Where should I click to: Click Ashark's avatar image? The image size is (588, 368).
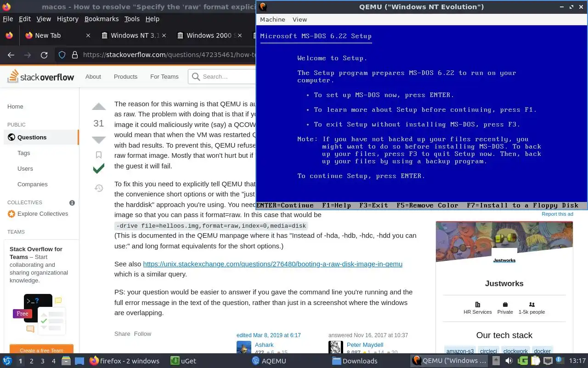point(244,347)
